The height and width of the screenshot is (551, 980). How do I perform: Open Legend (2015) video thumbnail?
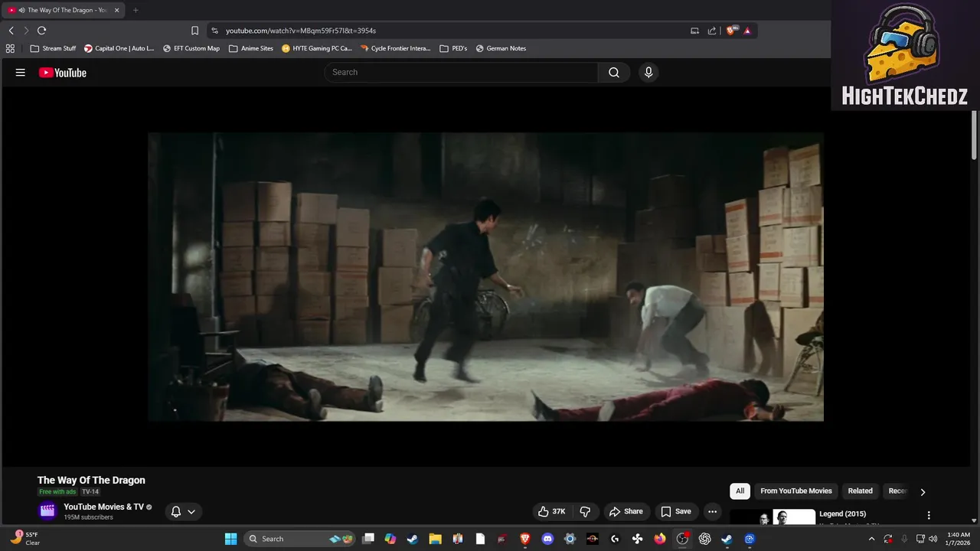click(773, 517)
